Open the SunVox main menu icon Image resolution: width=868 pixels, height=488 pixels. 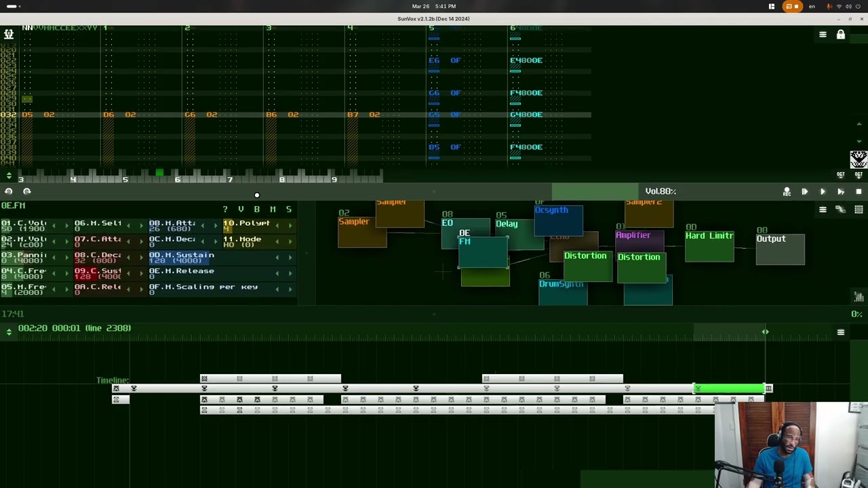(8, 33)
